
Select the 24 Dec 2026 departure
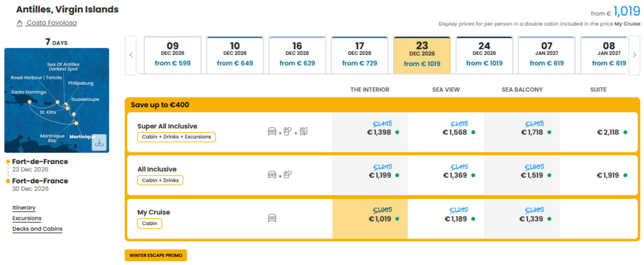click(x=484, y=55)
